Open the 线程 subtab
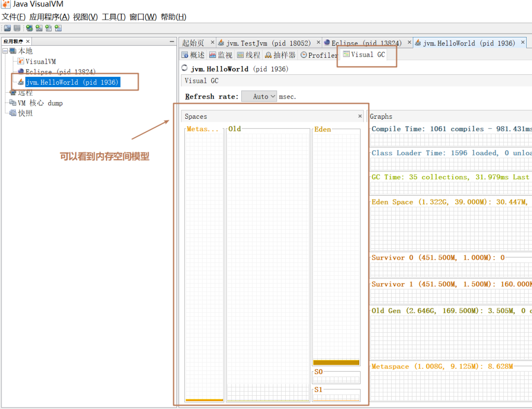The image size is (532, 409). click(249, 55)
